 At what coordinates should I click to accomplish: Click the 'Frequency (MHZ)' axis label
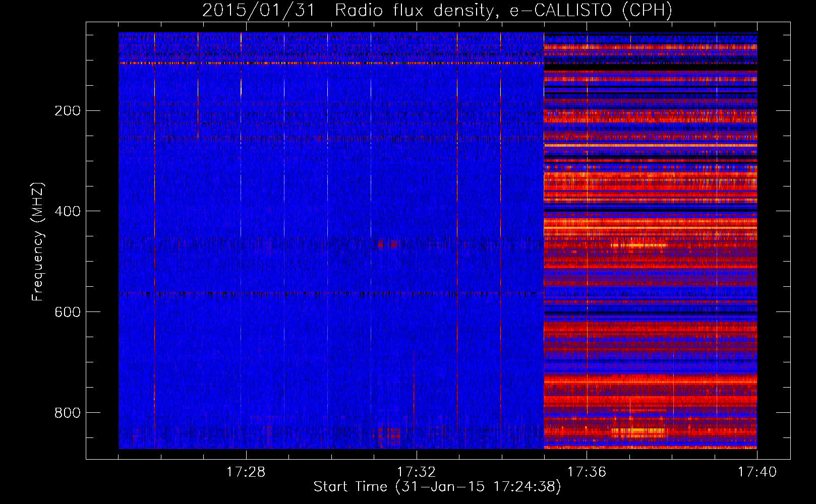[x=38, y=242]
